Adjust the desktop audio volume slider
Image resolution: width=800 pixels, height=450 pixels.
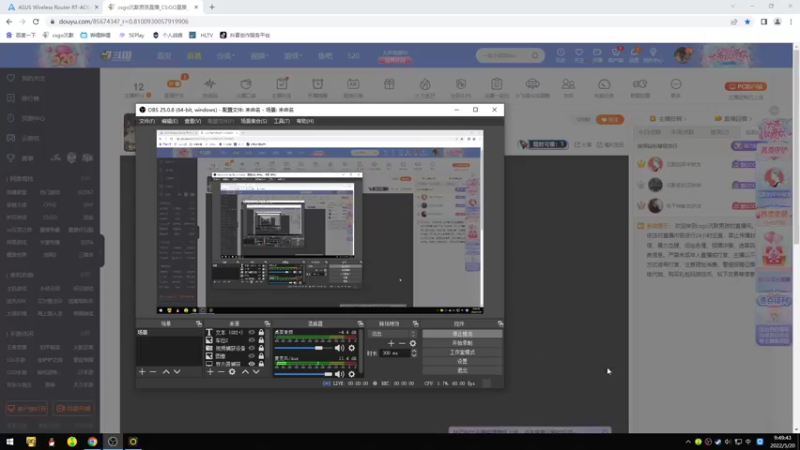click(x=303, y=348)
